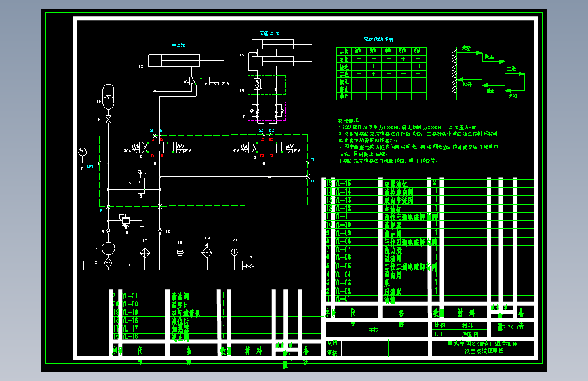Select the air filter symbol numbered 19
Screen dimensions: 588x381
(207, 252)
